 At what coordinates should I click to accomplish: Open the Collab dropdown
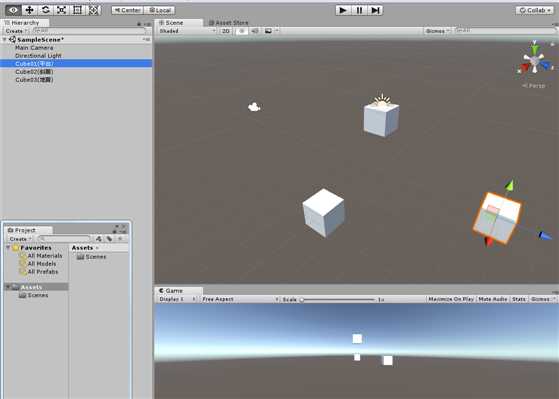click(x=534, y=10)
